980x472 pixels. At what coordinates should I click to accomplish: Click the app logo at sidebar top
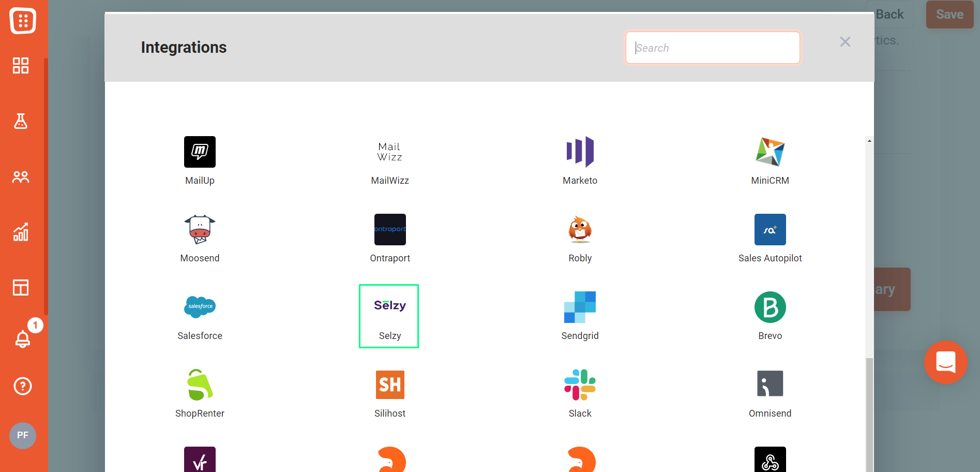click(23, 21)
